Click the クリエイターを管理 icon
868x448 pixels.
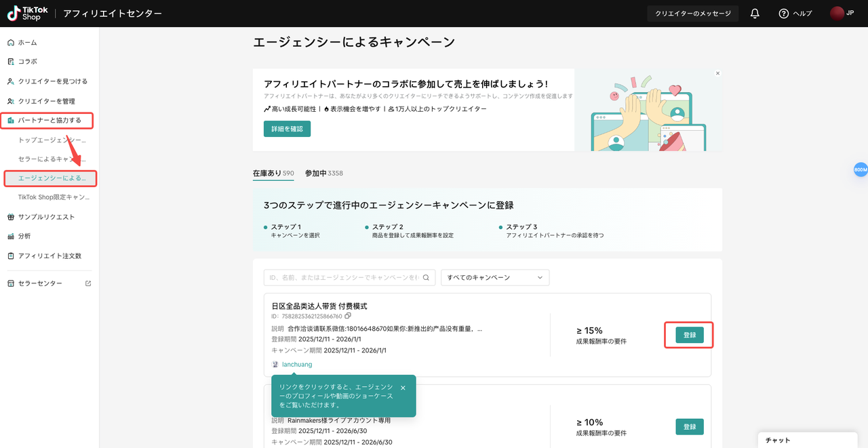pos(11,101)
